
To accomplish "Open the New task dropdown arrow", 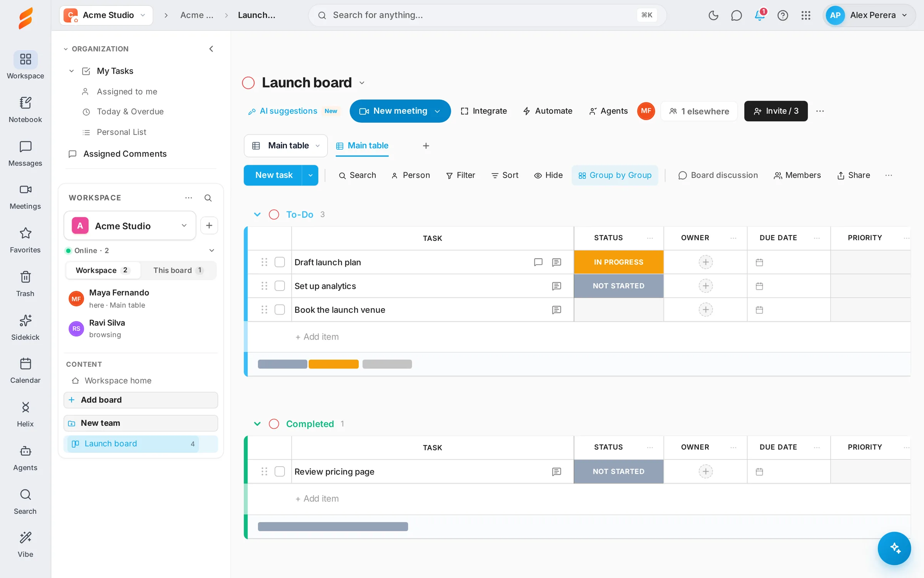I will [310, 175].
